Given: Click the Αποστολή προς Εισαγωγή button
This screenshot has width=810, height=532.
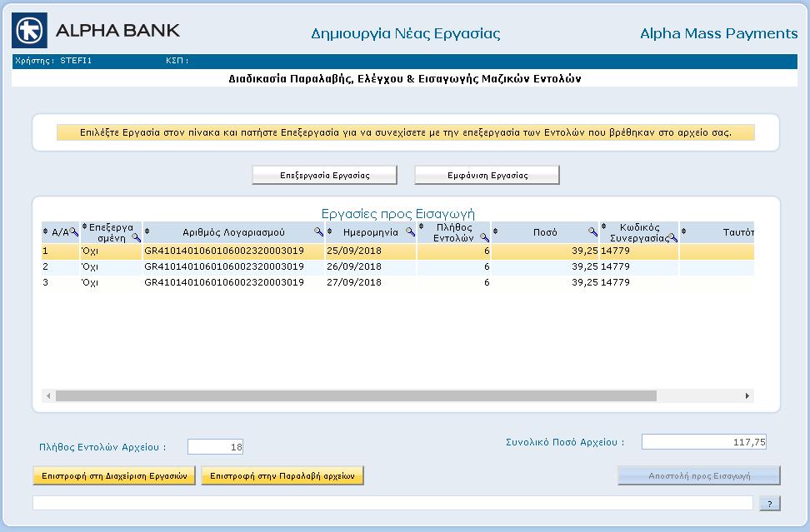Looking at the screenshot, I should pyautogui.click(x=699, y=475).
